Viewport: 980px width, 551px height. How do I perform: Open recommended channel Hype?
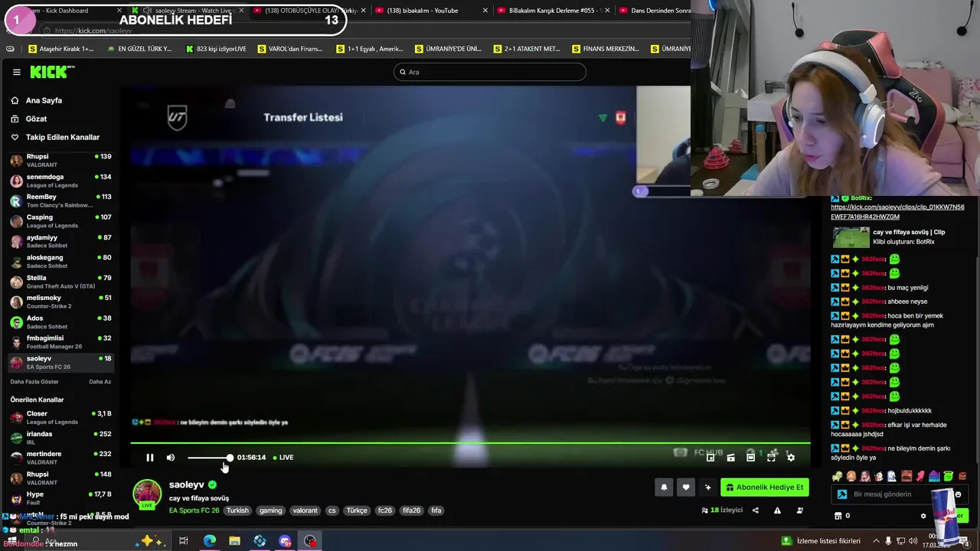tap(61, 497)
